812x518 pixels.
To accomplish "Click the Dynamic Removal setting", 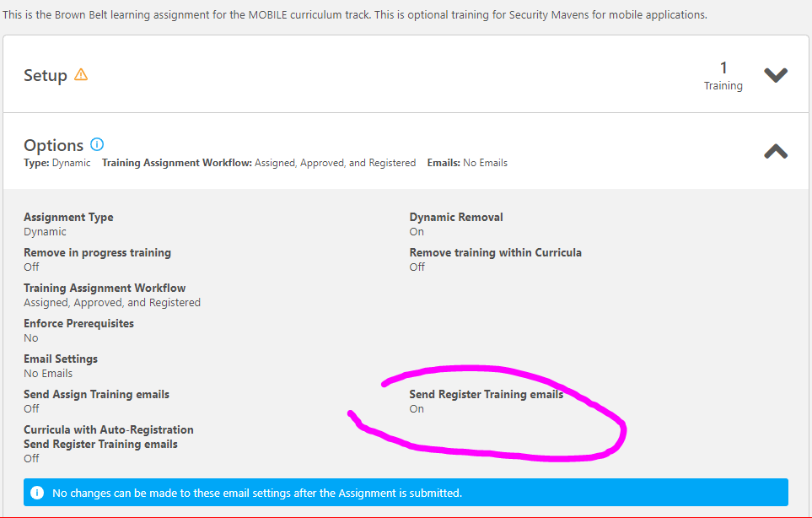I will pos(456,217).
